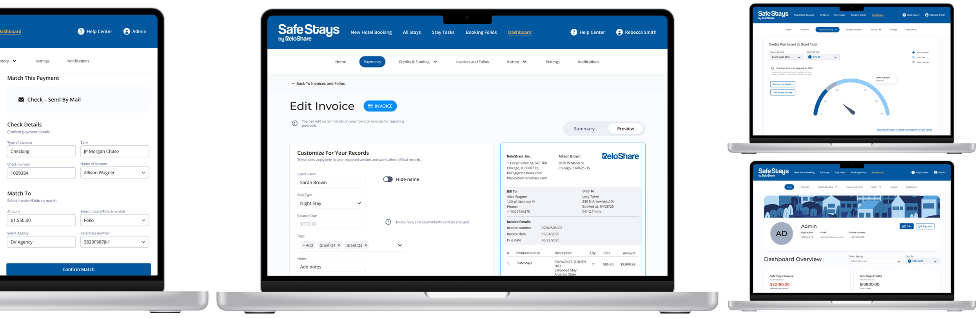Click the ReloShare logo in the invoice preview
Image resolution: width=980 pixels, height=318 pixels.
[620, 156]
